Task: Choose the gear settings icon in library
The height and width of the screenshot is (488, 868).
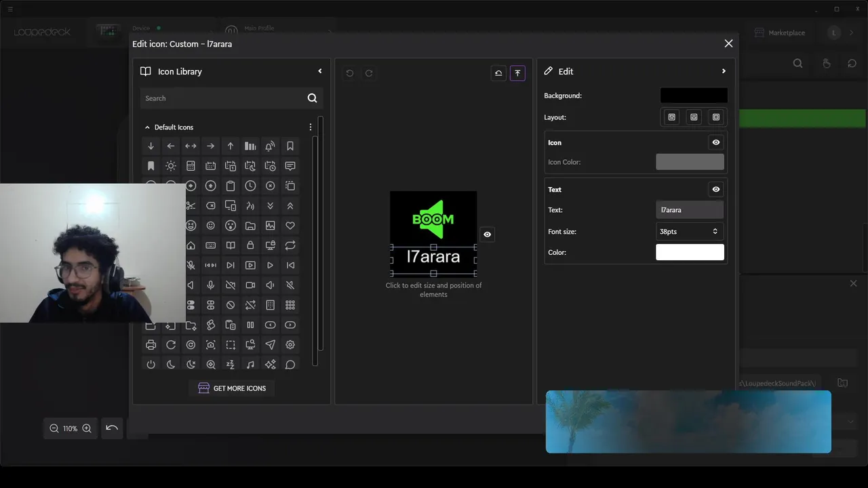Action: (x=290, y=345)
